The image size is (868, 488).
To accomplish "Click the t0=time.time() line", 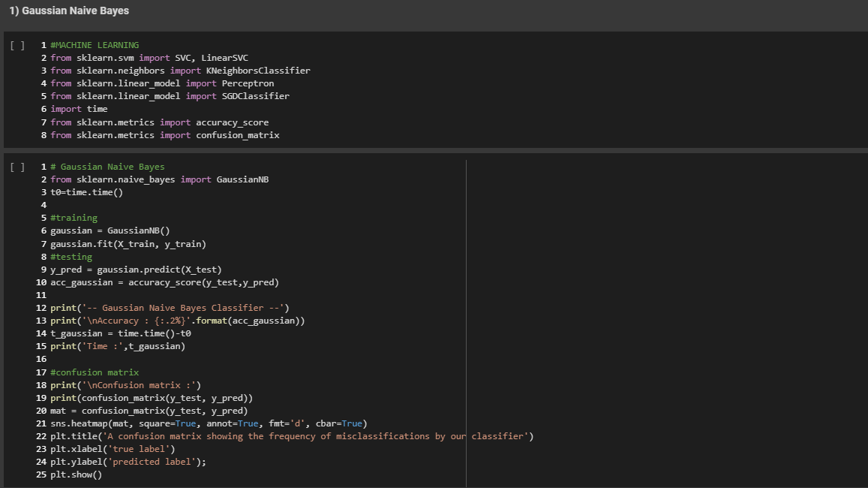I will (86, 192).
